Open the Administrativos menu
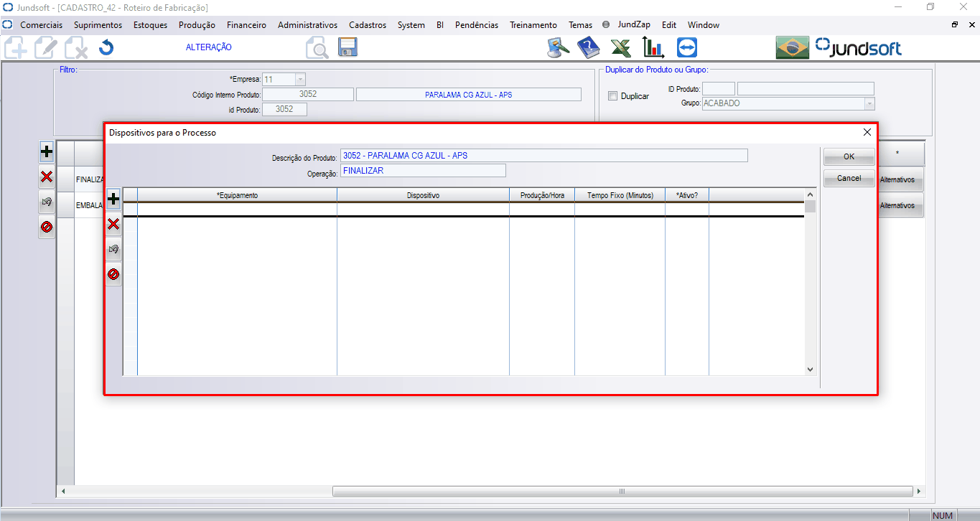Screen dimensions: 980x521 (307, 24)
